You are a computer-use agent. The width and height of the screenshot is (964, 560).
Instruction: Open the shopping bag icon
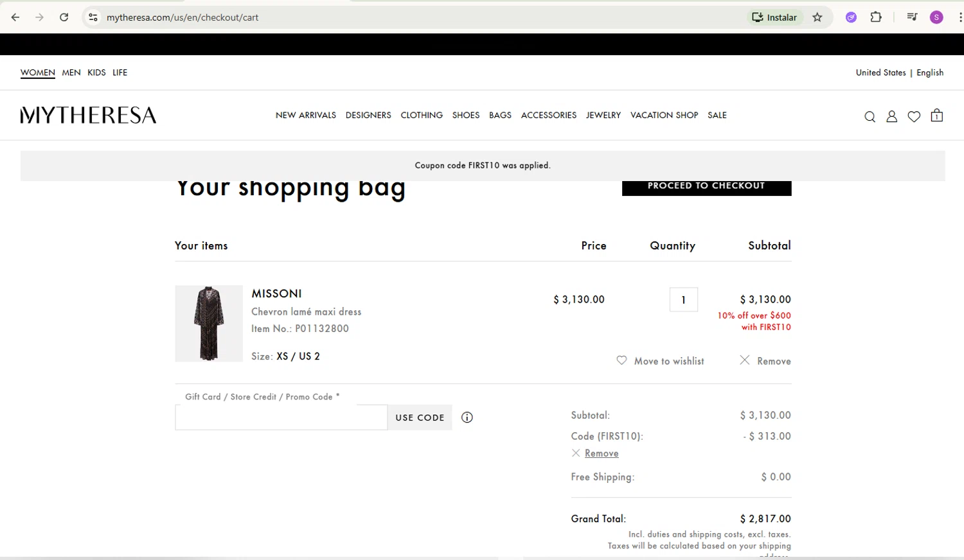(937, 116)
